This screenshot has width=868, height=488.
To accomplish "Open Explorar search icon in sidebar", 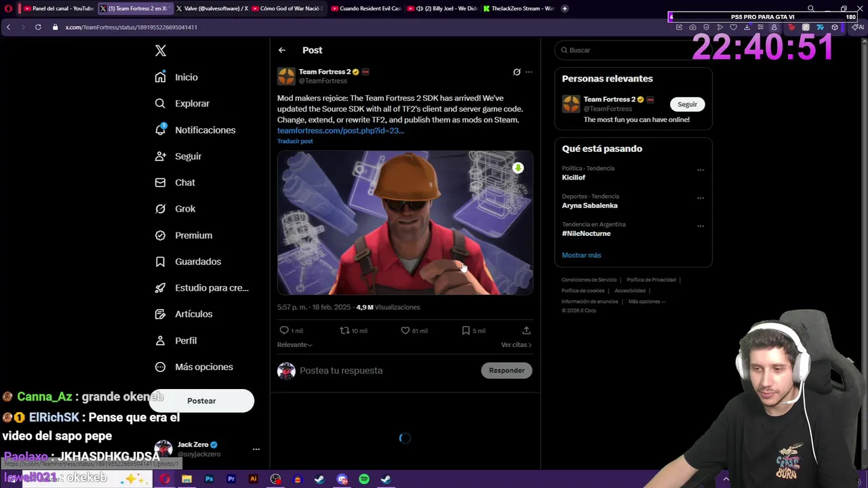I will pos(160,104).
